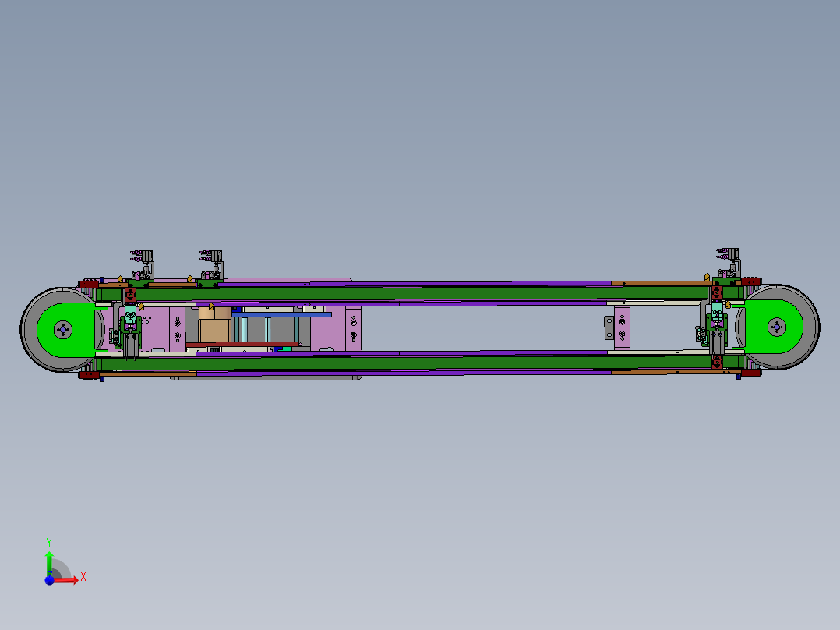This screenshot has height=630, width=840.
Task: Pick the small gray two-hole bracket near the right side
Action: point(608,327)
